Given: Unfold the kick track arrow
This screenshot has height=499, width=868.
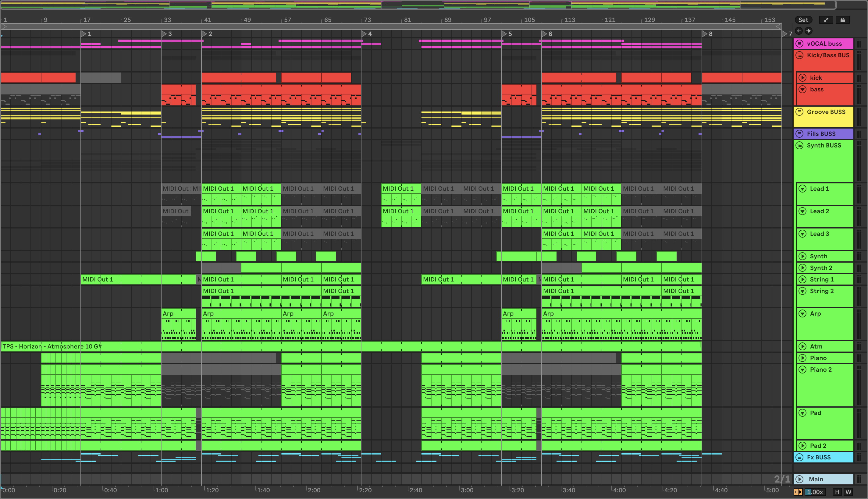Looking at the screenshot, I should pos(802,78).
